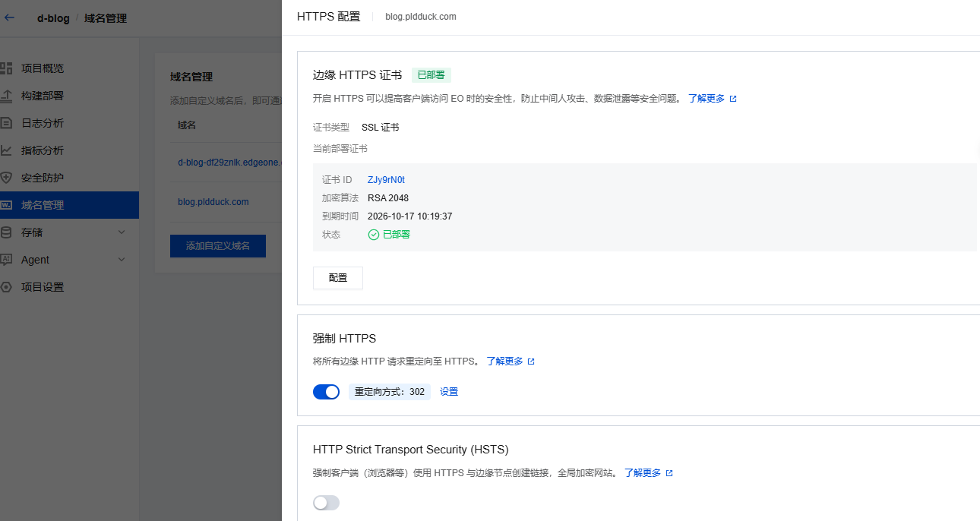Click the 项目设置 gear icon
The height and width of the screenshot is (521, 980).
pyautogui.click(x=6, y=287)
